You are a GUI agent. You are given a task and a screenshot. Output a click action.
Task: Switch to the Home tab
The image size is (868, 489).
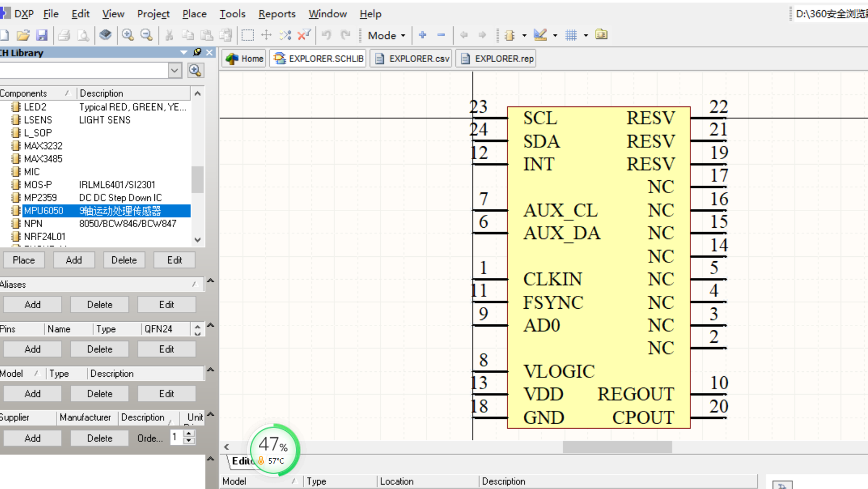(x=244, y=58)
